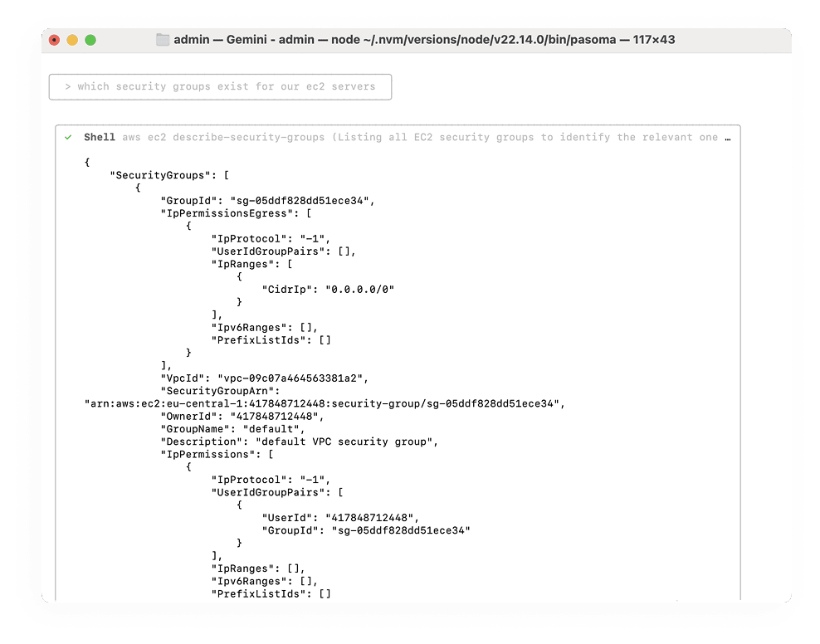Viewport: 820px width, 644px height.
Task: Maximize the window using the green button
Action: coord(90,40)
